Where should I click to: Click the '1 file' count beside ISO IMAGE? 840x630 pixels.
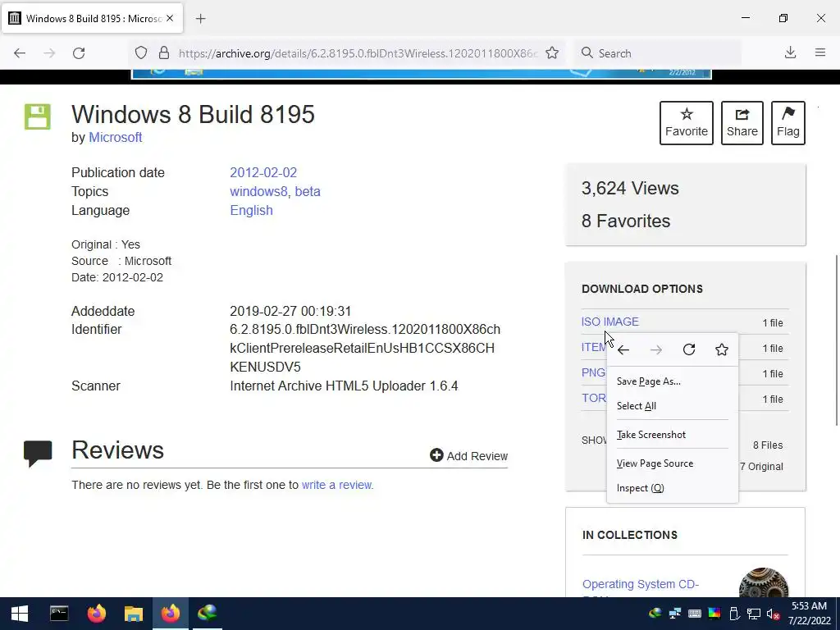tap(773, 322)
